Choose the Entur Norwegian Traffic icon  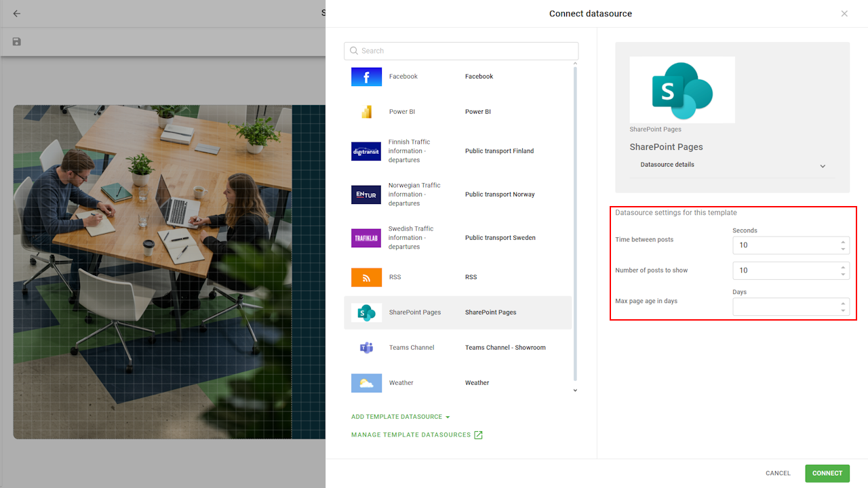(x=366, y=195)
